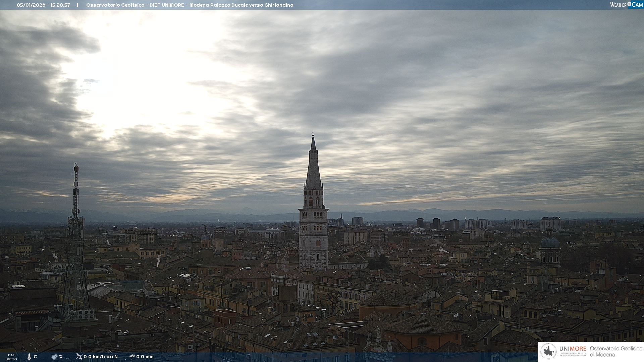Click the humidity percent symbol
Image resolution: width=644 pixels, height=362 pixels.
(x=61, y=357)
